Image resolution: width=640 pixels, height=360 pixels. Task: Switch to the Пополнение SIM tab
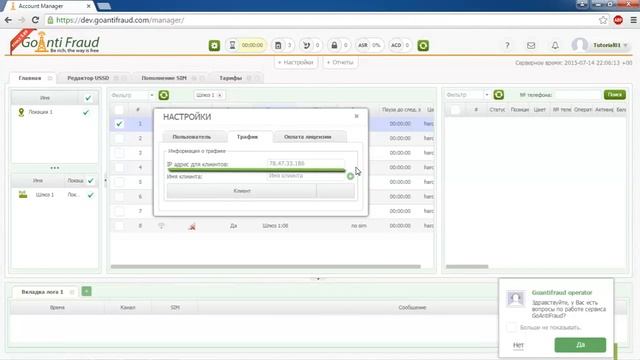[x=164, y=78]
